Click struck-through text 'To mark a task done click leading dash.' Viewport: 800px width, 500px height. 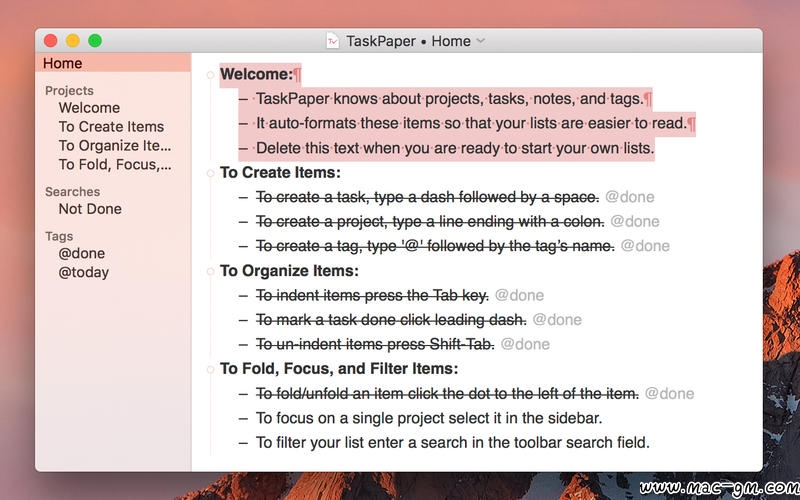pos(391,320)
